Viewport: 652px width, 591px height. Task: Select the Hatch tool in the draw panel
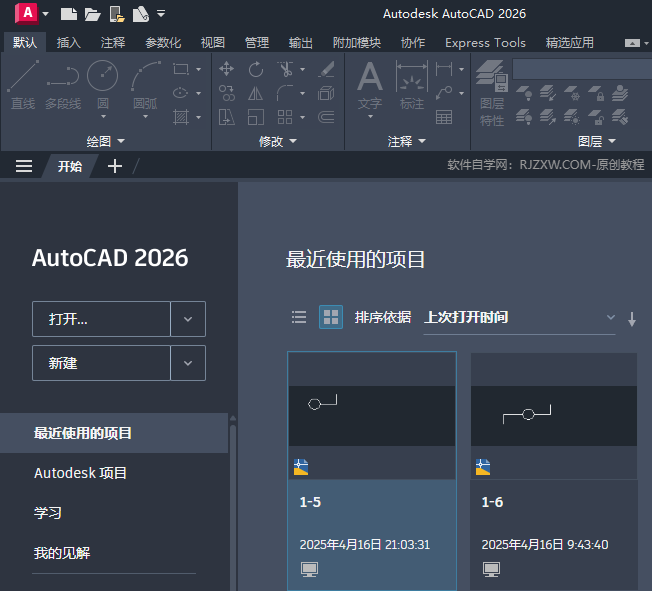[x=180, y=117]
